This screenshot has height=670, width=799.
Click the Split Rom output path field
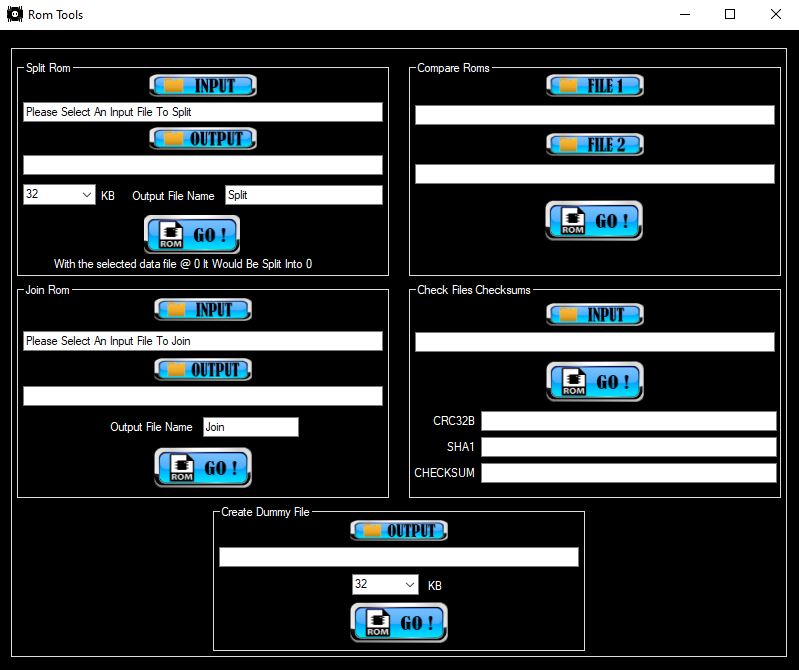(203, 165)
